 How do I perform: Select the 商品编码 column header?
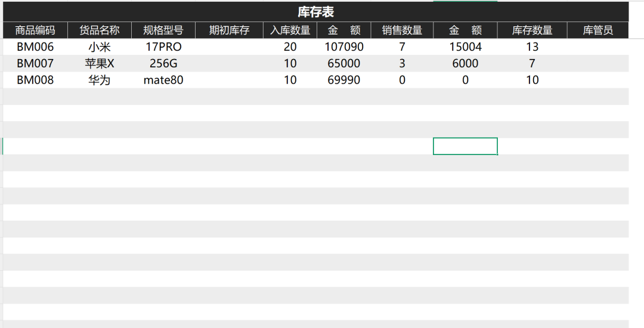pos(35,30)
